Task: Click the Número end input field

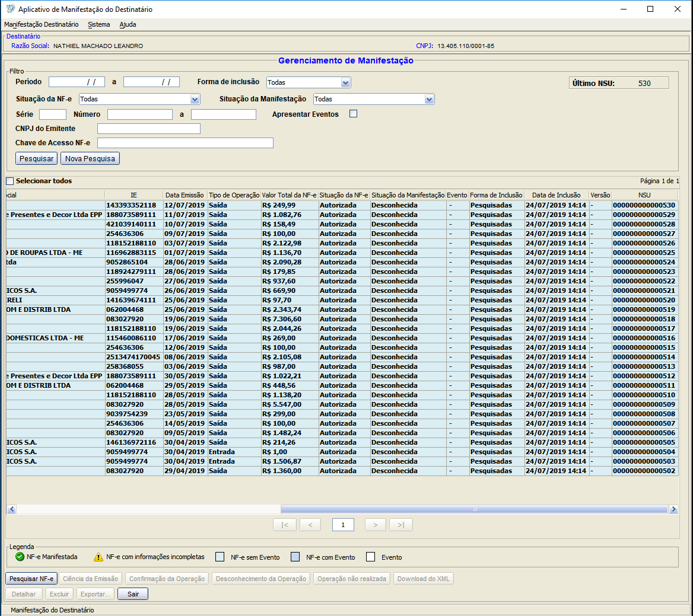Action: coord(224,114)
